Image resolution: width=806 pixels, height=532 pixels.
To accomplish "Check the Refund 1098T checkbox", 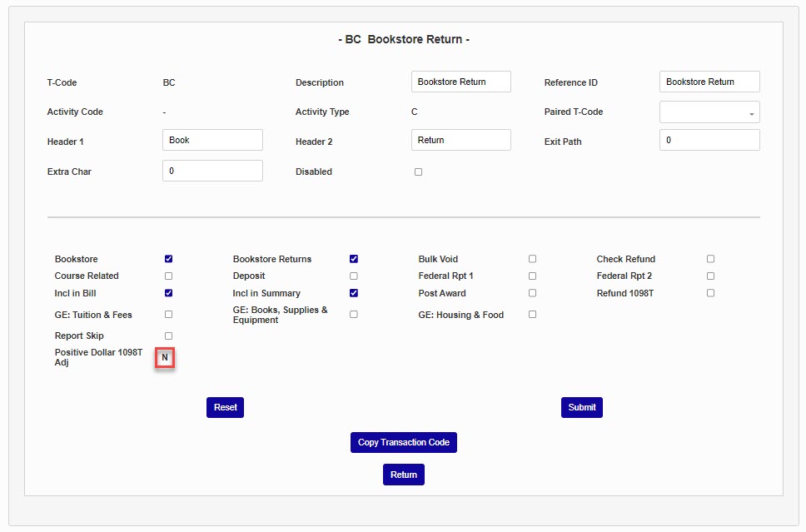I will tap(710, 293).
